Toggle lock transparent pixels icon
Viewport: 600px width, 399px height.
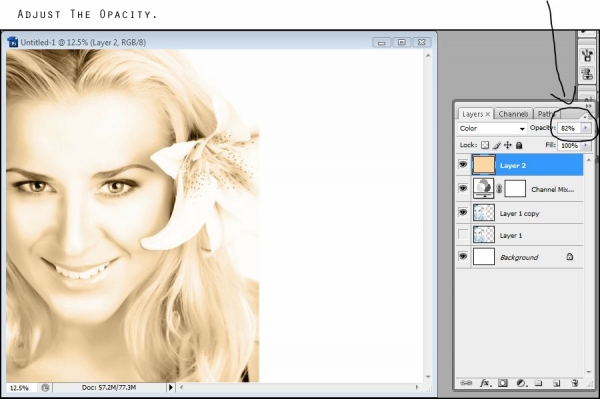485,145
